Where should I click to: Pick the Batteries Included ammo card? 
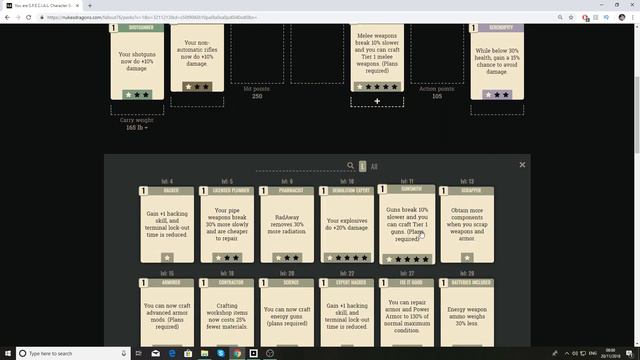(x=467, y=313)
